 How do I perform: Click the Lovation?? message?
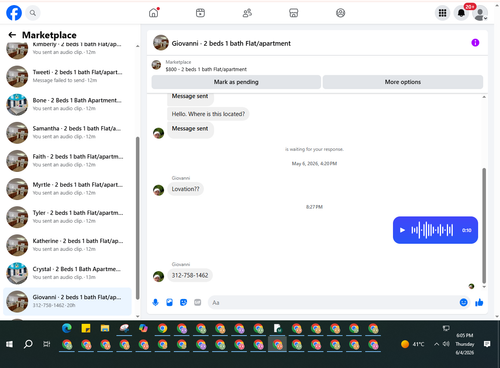pos(185,189)
